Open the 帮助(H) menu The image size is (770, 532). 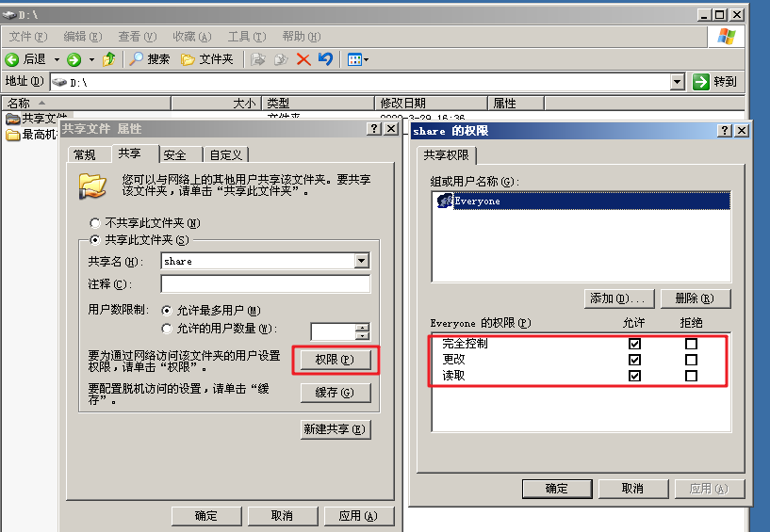click(302, 37)
